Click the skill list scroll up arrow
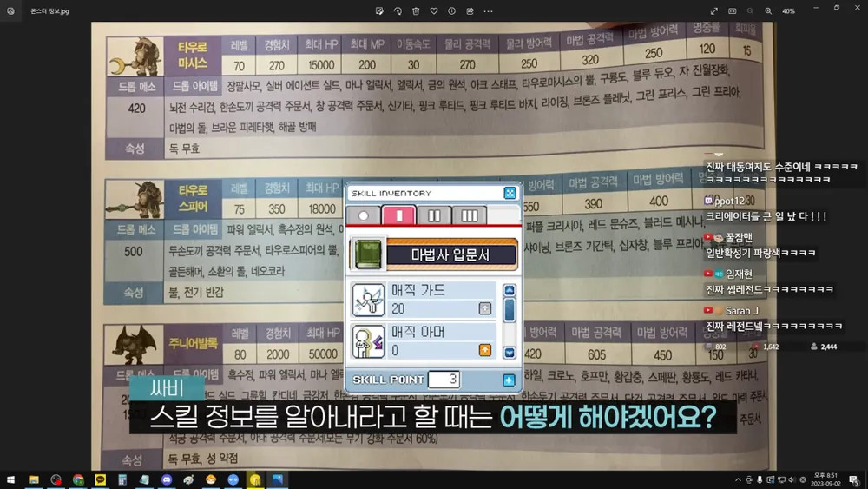Image resolution: width=868 pixels, height=489 pixels. [510, 290]
